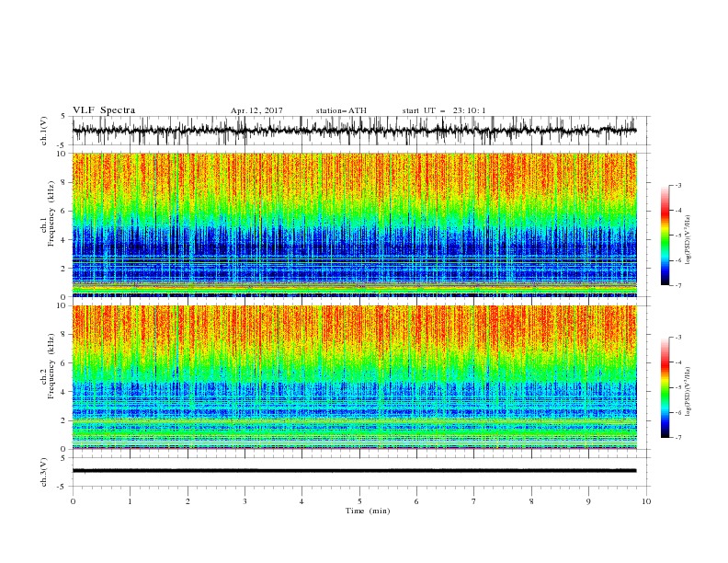Click the "-5" tick on ch.2 colorbar
Viewport: 728px width, 563px height.
(x=678, y=387)
